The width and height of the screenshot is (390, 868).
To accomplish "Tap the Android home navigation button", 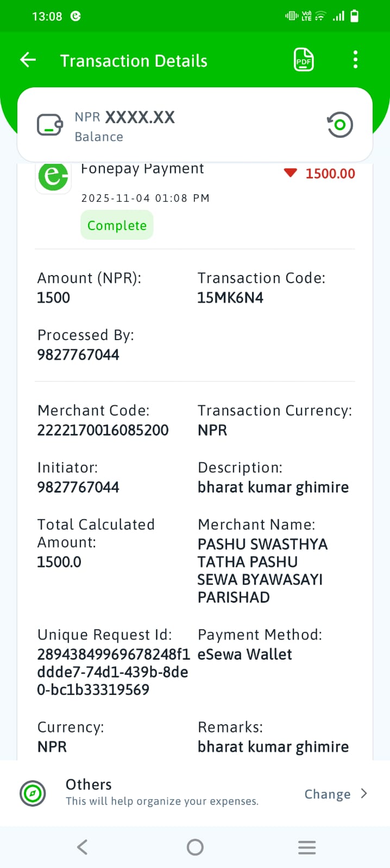I will point(195,847).
